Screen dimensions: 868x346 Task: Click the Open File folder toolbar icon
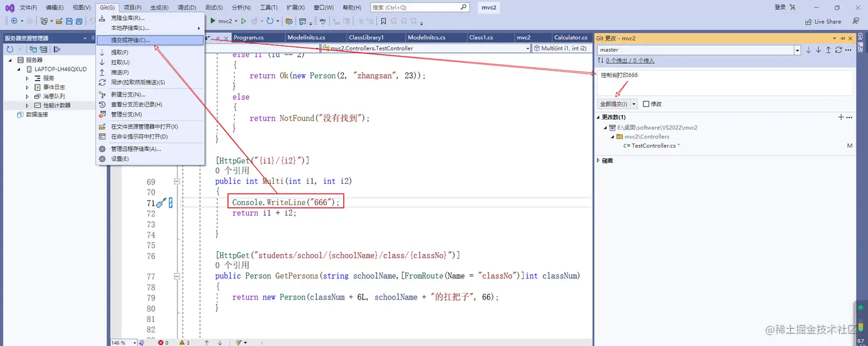pos(59,21)
